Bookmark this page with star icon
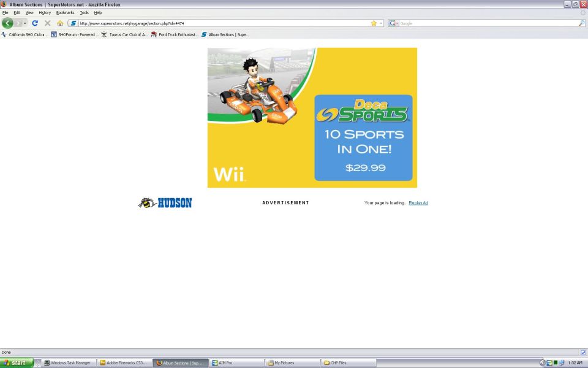 click(374, 23)
